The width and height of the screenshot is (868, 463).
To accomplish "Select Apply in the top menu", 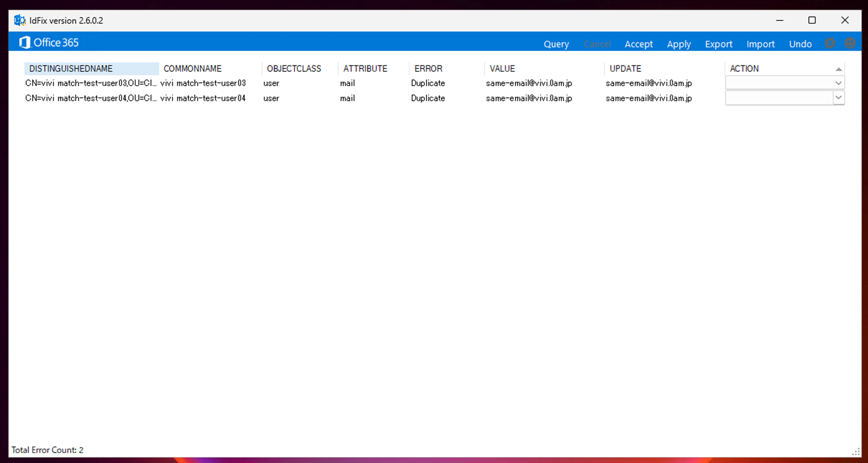I will click(678, 44).
